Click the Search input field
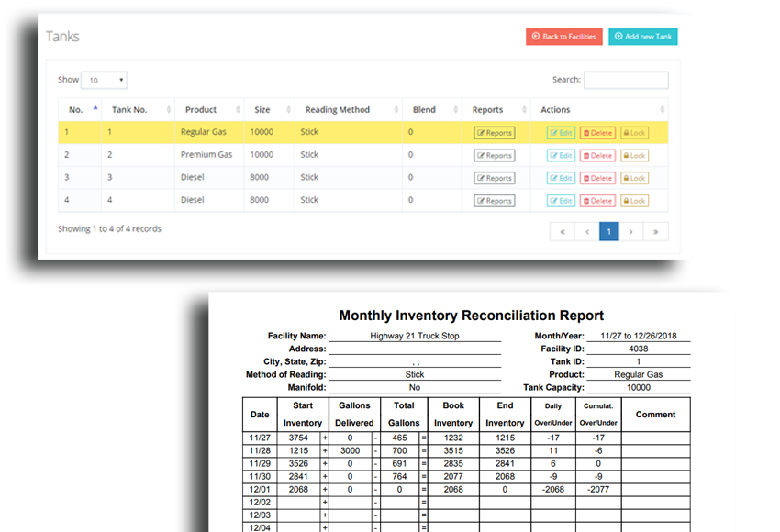The height and width of the screenshot is (532, 780). pyautogui.click(x=626, y=81)
